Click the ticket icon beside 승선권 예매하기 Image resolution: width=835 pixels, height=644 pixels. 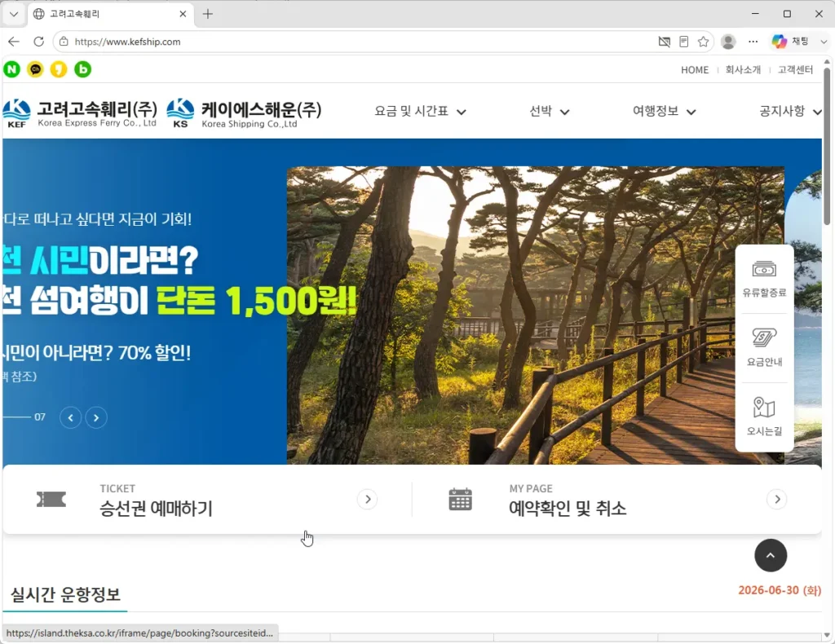click(51, 499)
